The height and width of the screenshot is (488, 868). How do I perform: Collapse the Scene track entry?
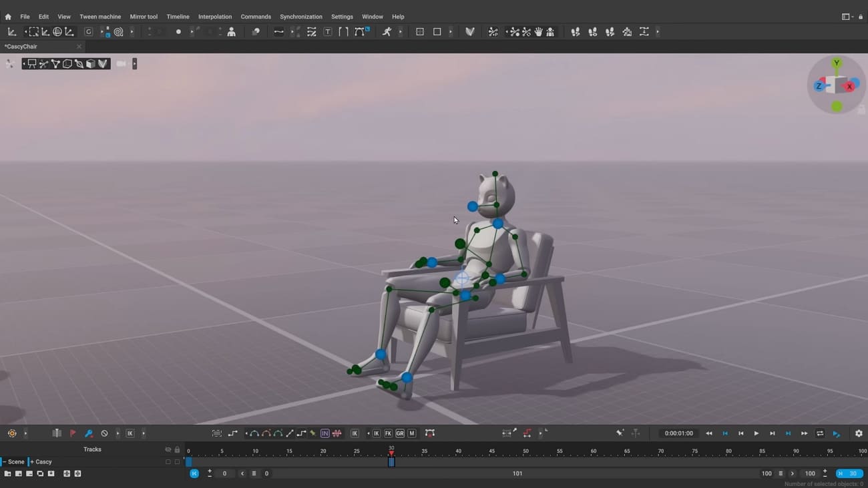coord(5,461)
